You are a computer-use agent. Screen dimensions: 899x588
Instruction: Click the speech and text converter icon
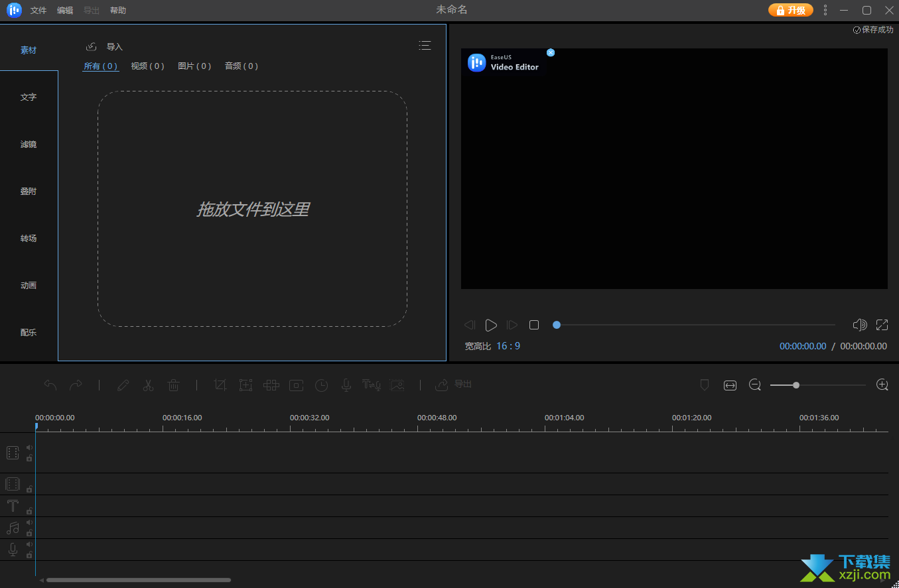pos(371,385)
